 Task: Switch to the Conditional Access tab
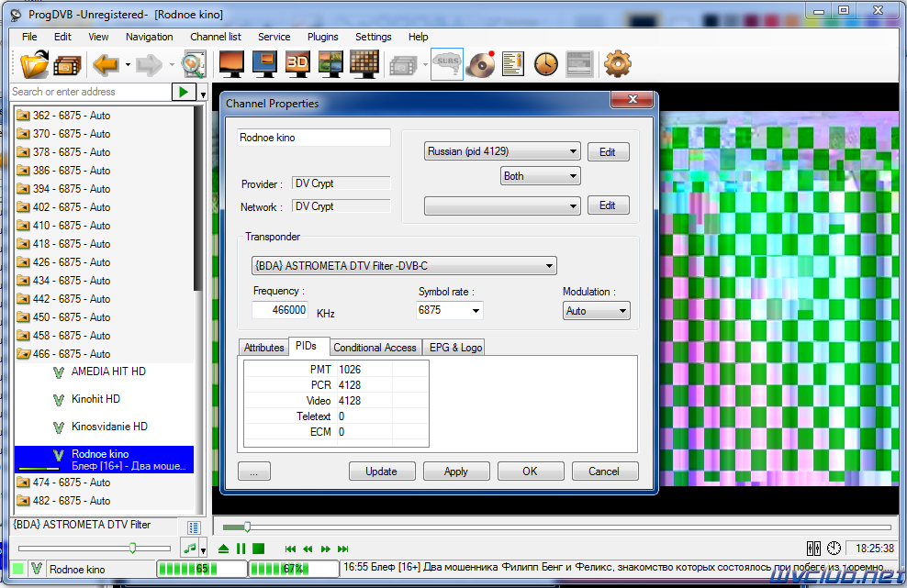[x=375, y=348]
